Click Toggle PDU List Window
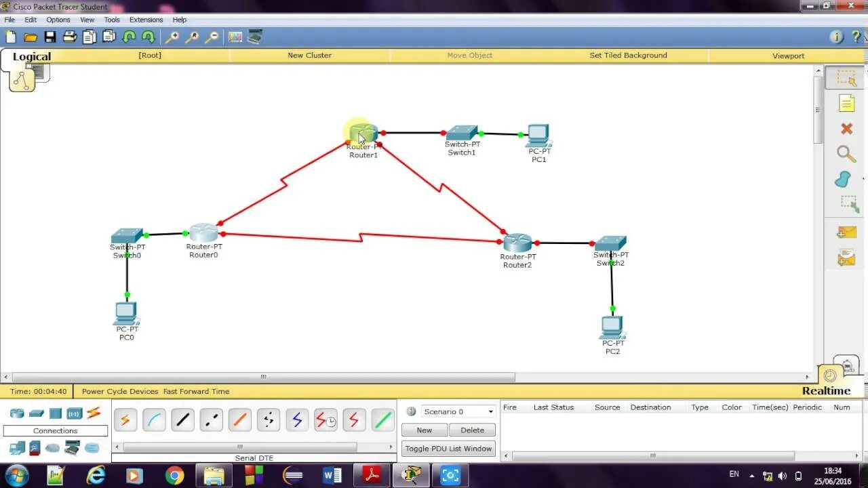The image size is (868, 488). [449, 449]
